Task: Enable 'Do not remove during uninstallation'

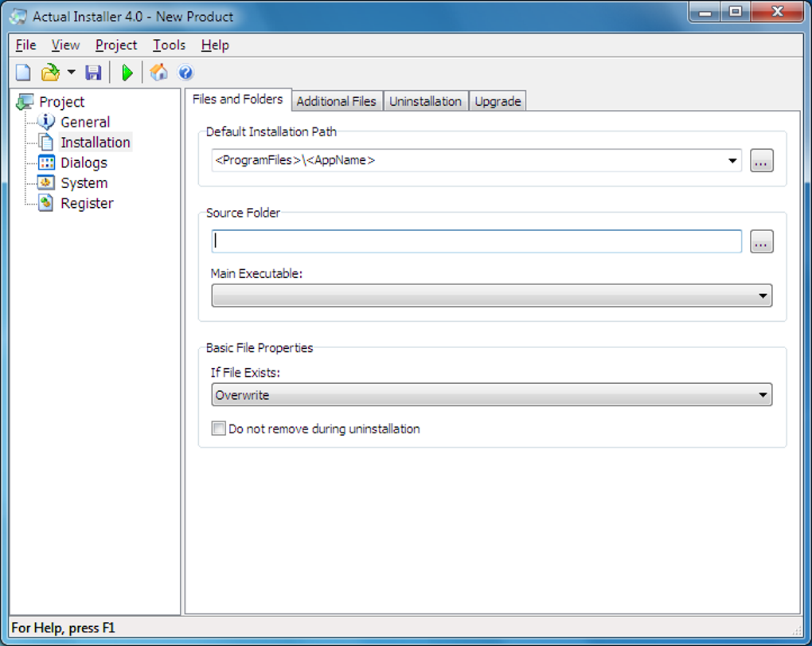Action: (218, 429)
